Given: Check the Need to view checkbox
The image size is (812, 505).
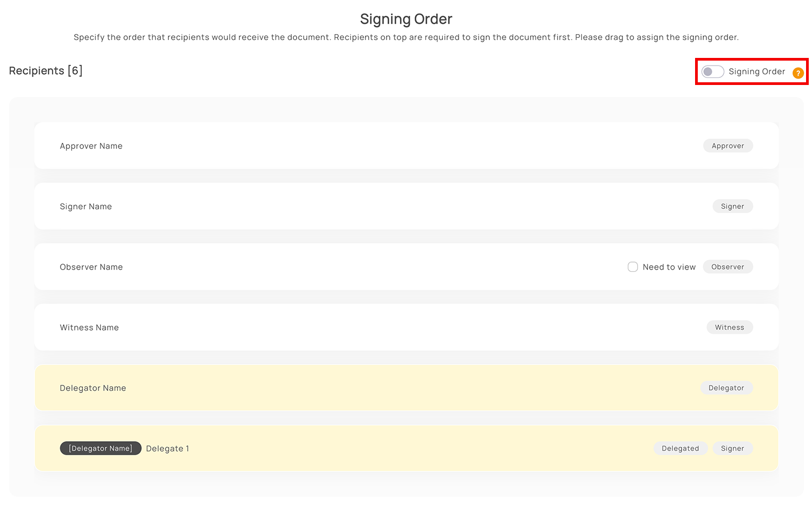Looking at the screenshot, I should [632, 267].
